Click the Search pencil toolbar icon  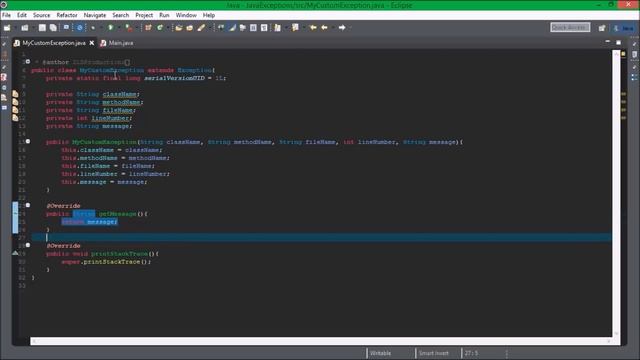click(x=201, y=28)
